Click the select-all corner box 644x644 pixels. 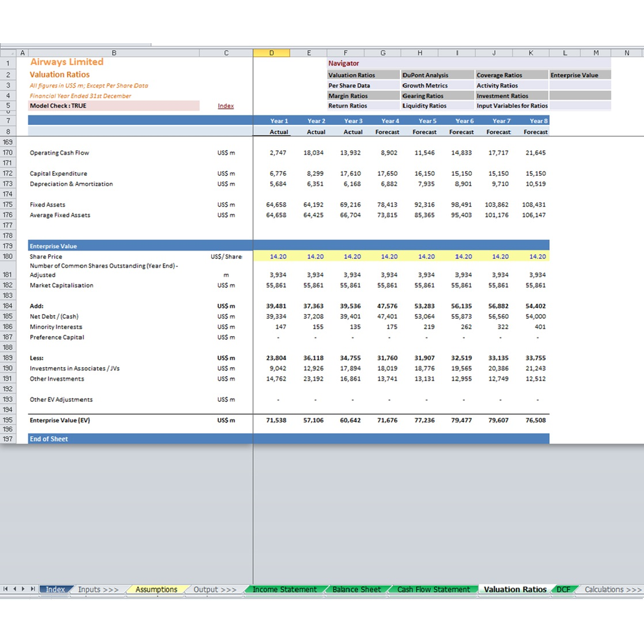(x=8, y=53)
